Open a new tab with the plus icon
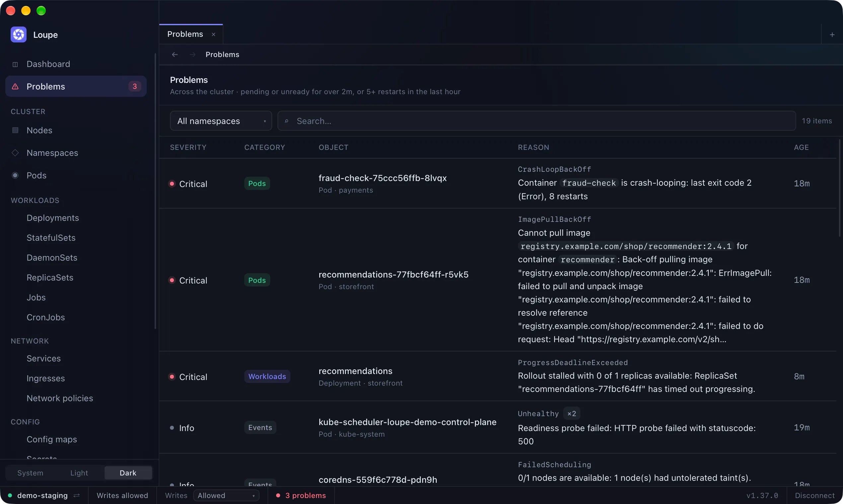Screen dimensions: 843x504 pos(832,34)
